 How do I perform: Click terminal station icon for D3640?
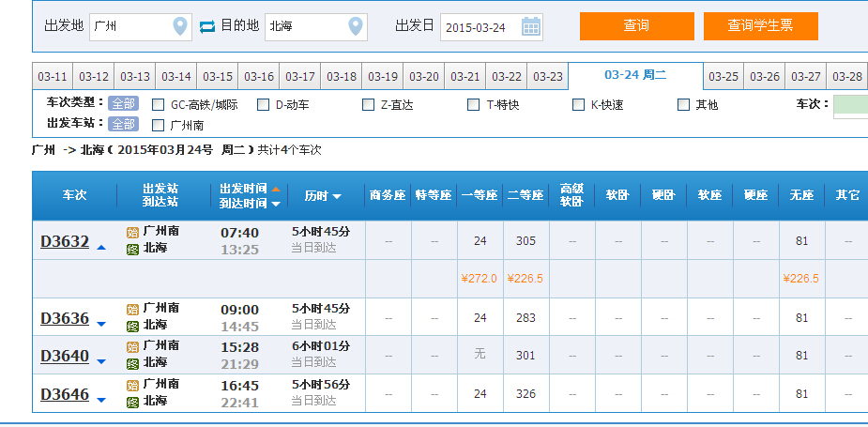tap(132, 364)
